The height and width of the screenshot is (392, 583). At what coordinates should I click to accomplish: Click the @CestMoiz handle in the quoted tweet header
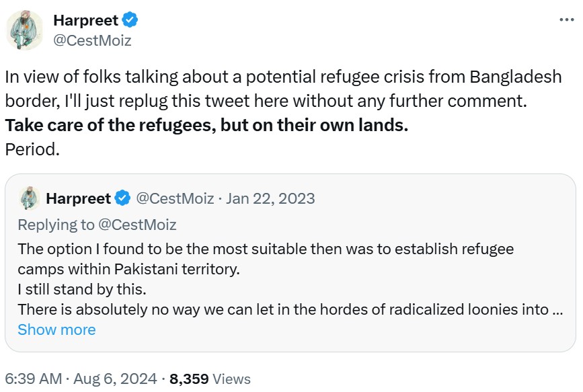pyautogui.click(x=175, y=198)
